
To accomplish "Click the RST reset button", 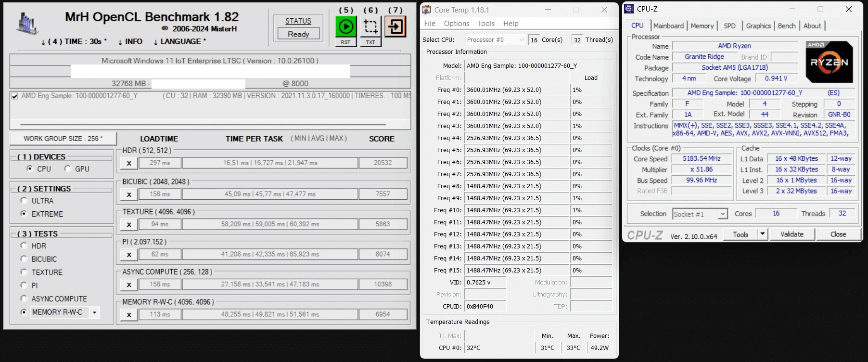I will [x=345, y=42].
